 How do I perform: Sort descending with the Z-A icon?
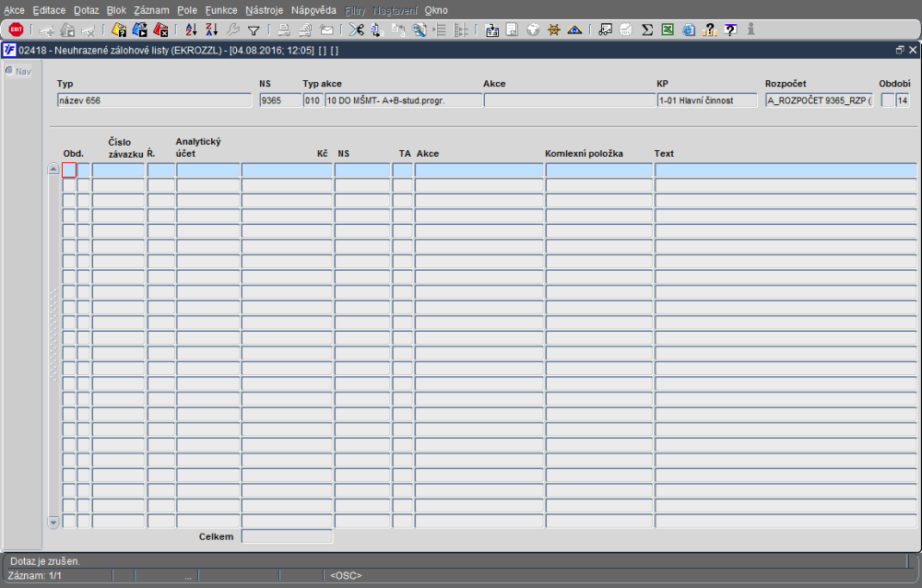[212, 29]
